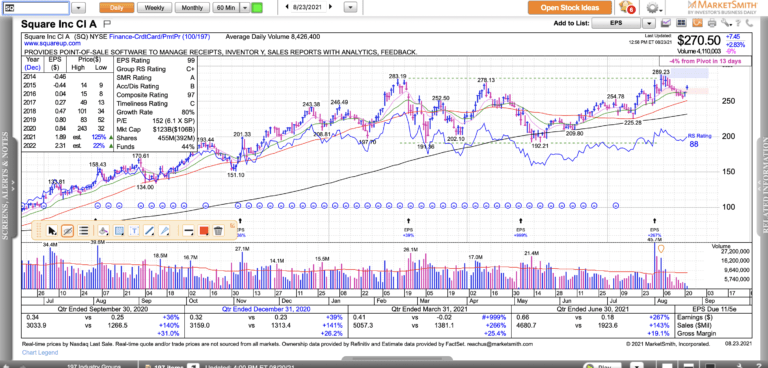Screen dimensions: 768x368
Task: Switch to Monthly chart period
Action: click(192, 8)
